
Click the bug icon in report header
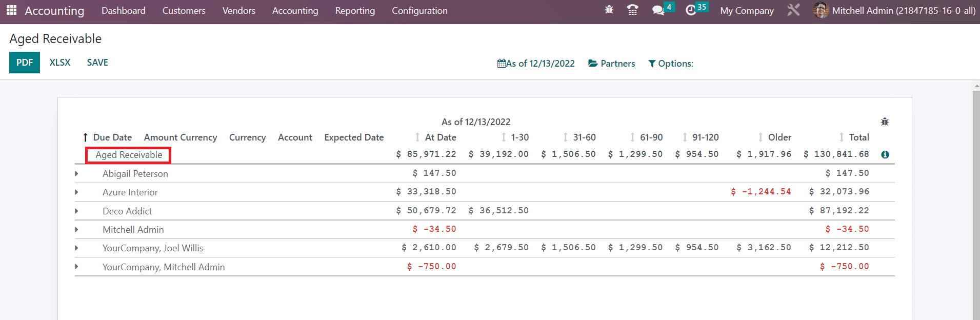(884, 122)
